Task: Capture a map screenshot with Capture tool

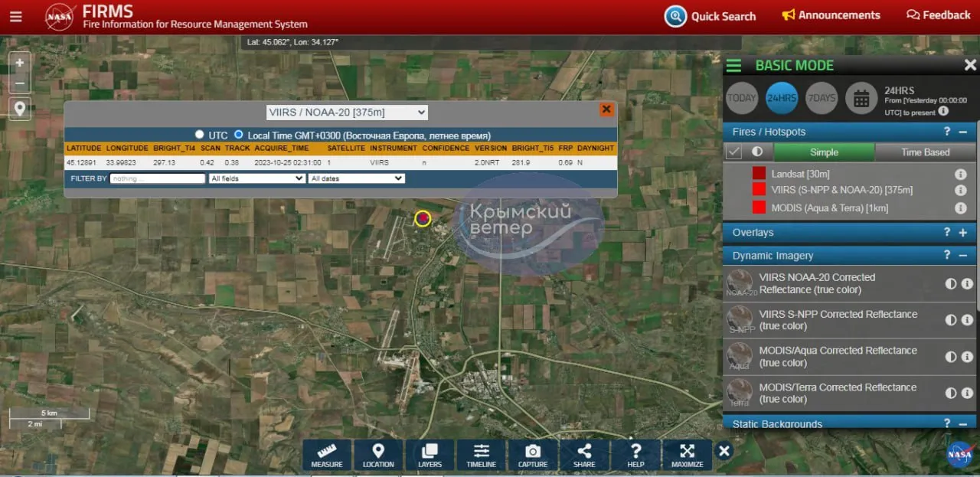Action: pos(532,454)
